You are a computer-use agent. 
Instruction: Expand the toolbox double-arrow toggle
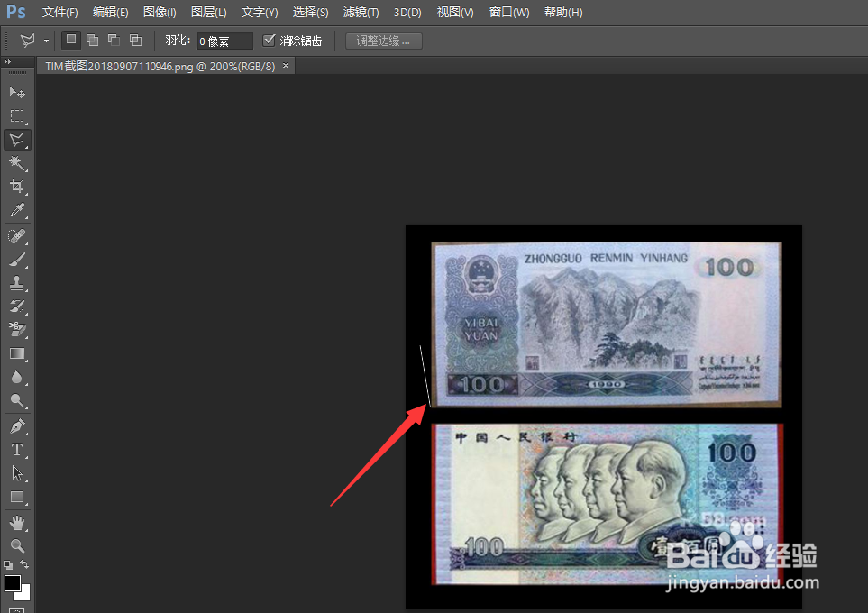click(7, 62)
